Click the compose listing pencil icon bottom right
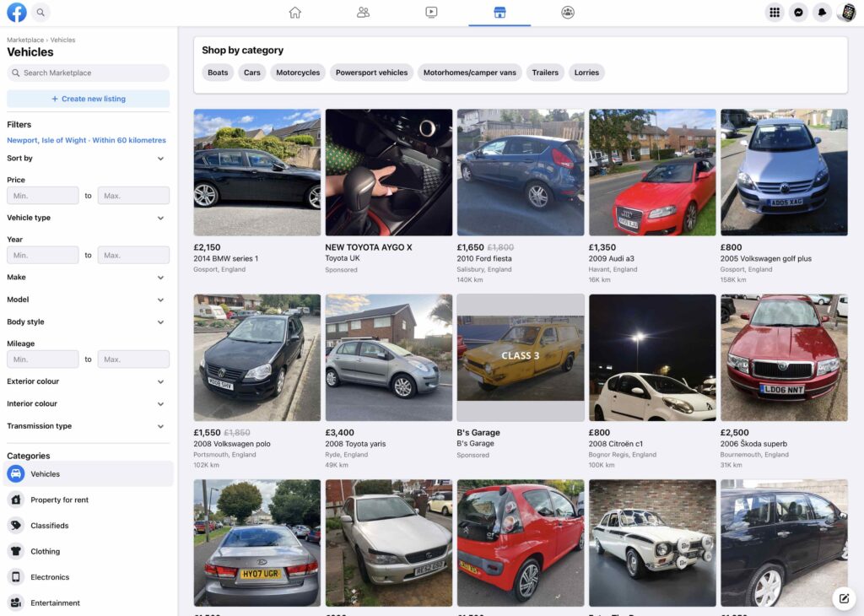This screenshot has width=864, height=616. 843,598
